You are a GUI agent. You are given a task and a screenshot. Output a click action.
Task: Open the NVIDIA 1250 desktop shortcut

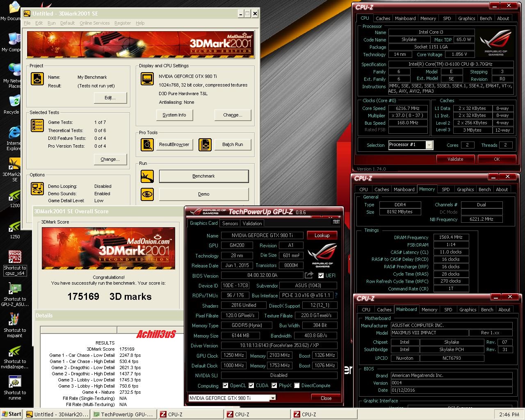15,230
